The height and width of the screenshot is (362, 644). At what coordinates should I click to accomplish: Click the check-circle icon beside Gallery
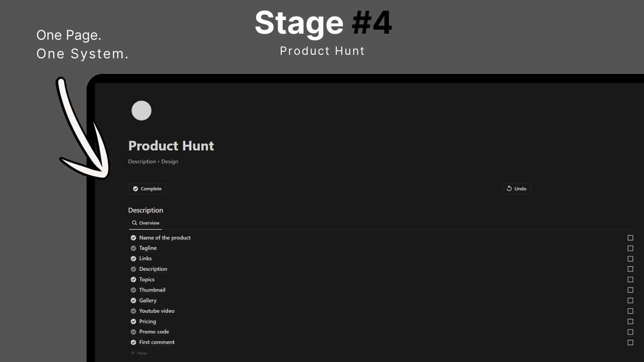[x=133, y=301]
